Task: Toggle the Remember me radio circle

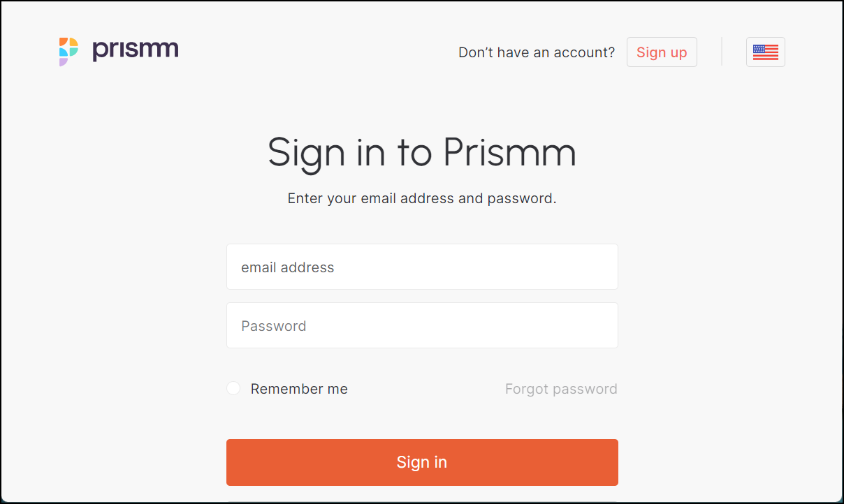Action: [233, 388]
